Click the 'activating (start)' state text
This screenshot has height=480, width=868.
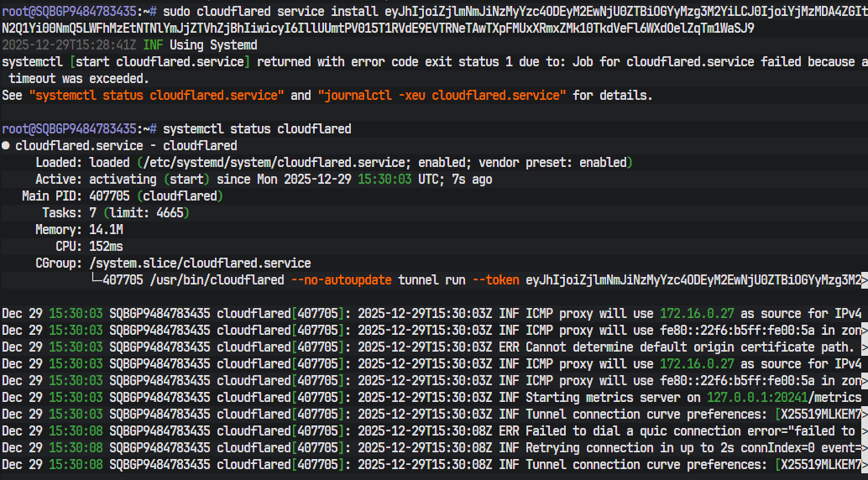149,180
